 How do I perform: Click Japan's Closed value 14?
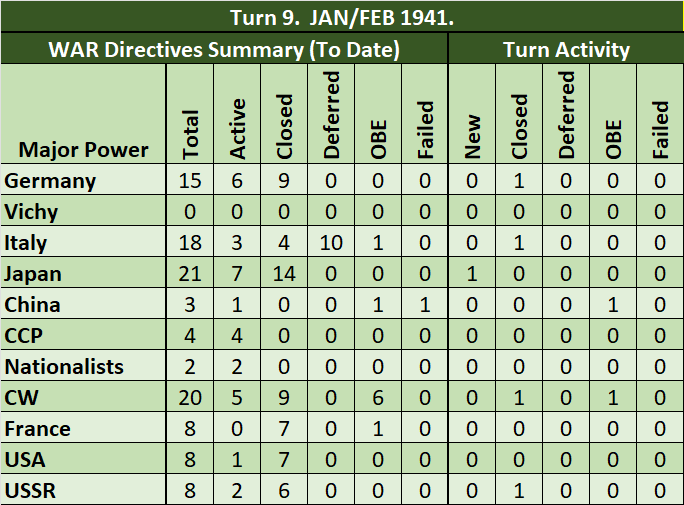pos(284,273)
